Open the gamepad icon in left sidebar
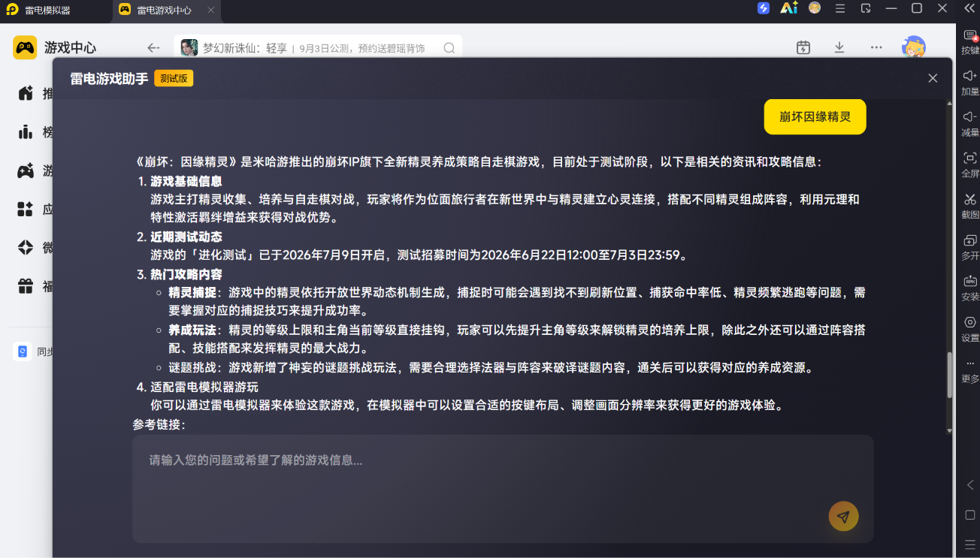The width and height of the screenshot is (980, 558). point(26,170)
